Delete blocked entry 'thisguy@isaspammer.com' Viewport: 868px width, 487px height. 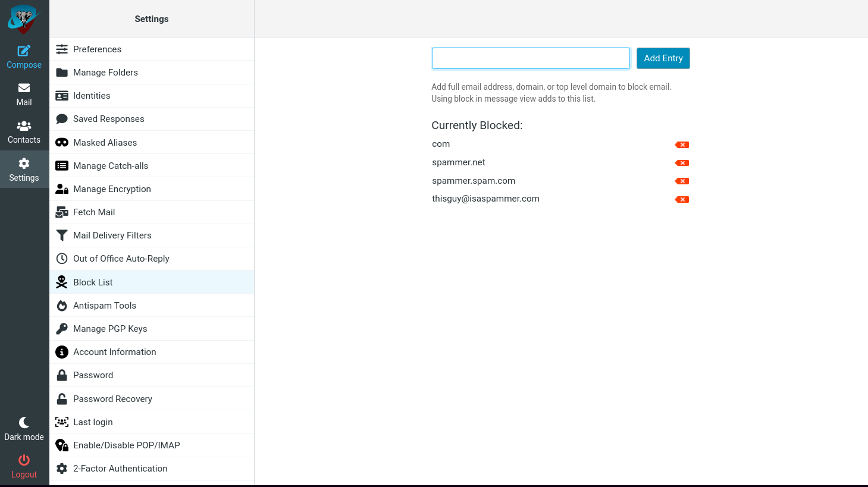click(682, 200)
